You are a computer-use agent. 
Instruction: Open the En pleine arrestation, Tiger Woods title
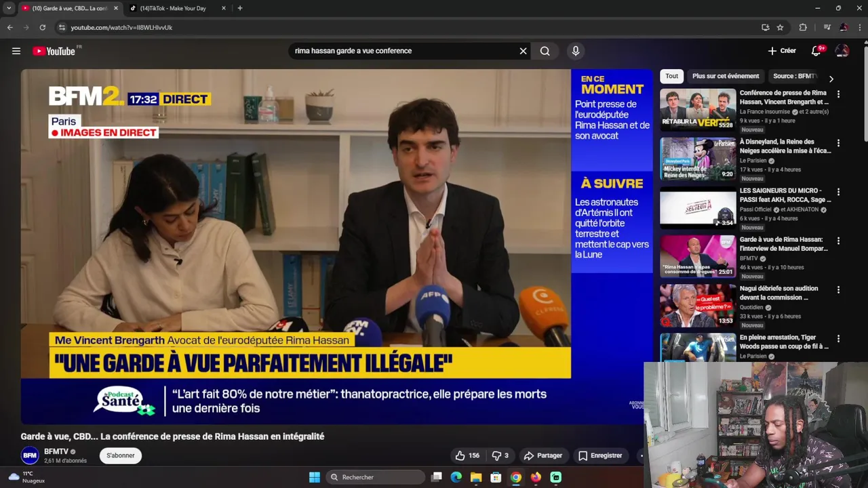coord(784,342)
